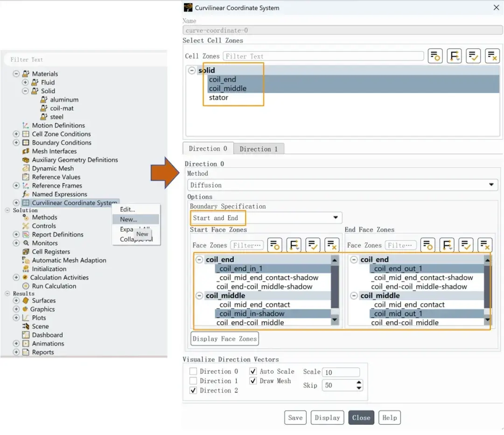Screen dimensions: 504x435
Task: Click deselect-all icon beside Cell Zones filter
Action: point(492,56)
